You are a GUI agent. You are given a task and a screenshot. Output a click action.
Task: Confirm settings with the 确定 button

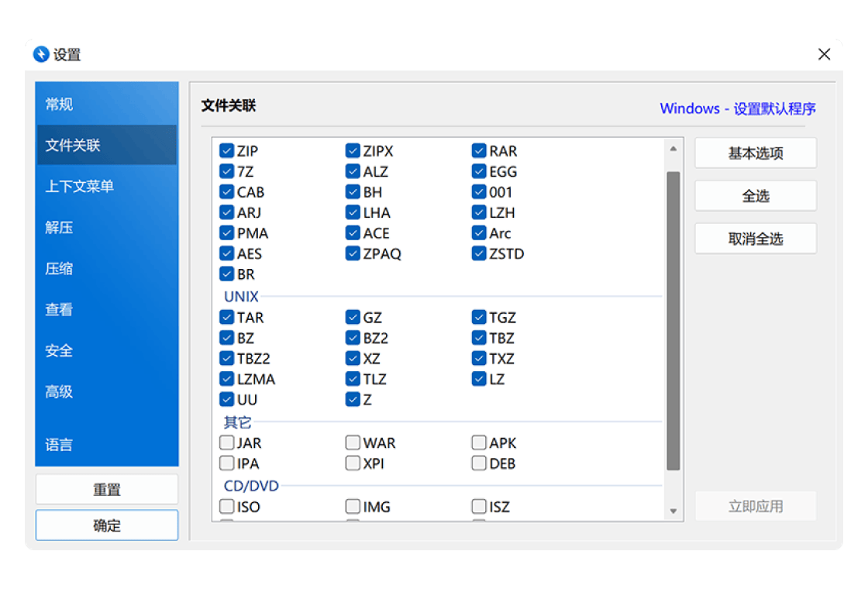[x=107, y=525]
